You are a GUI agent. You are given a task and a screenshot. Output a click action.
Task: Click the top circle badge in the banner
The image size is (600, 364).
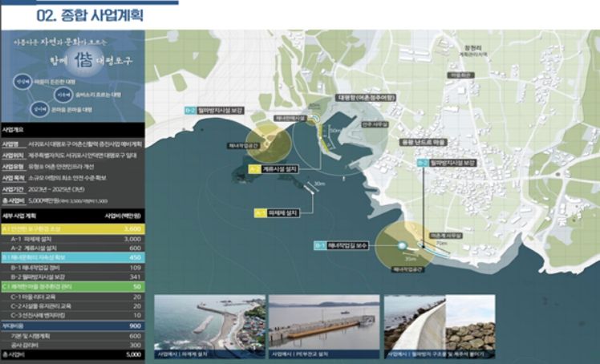(22, 82)
